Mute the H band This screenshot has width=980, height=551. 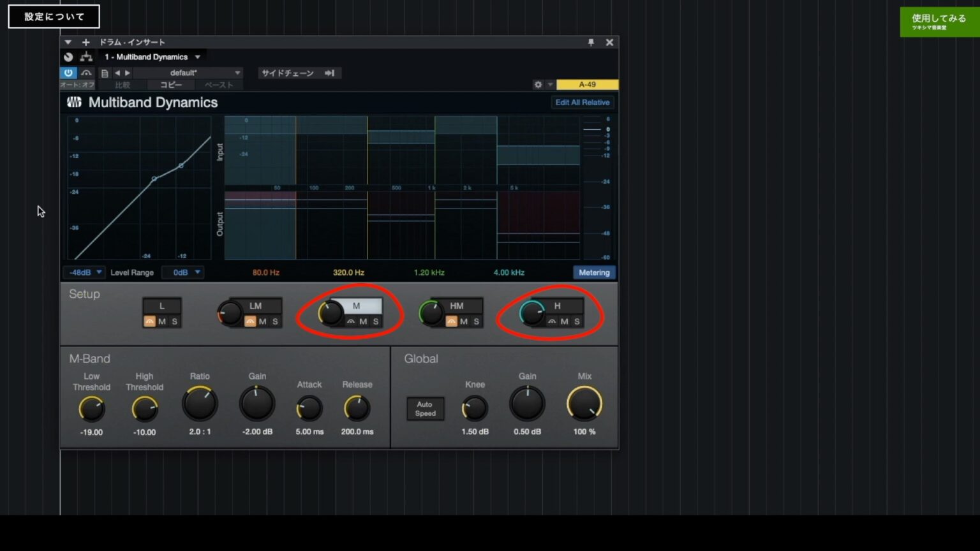pyautogui.click(x=563, y=321)
